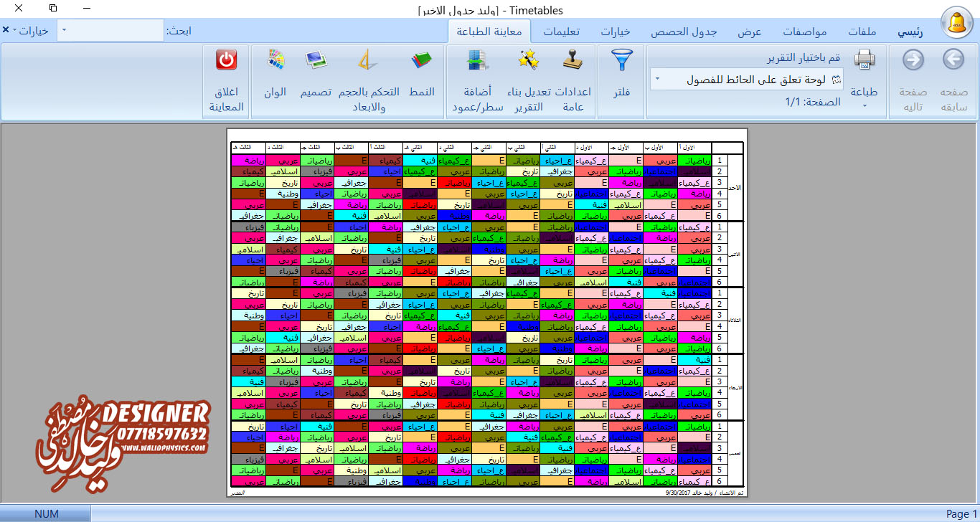Open the جدول الحصص menu
This screenshot has height=522, width=980.
[682, 32]
